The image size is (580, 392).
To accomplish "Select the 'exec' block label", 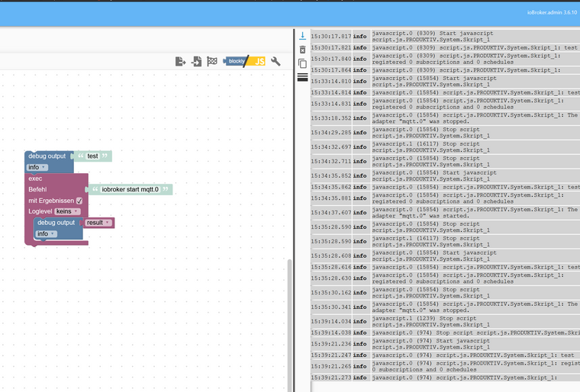I will (x=35, y=178).
